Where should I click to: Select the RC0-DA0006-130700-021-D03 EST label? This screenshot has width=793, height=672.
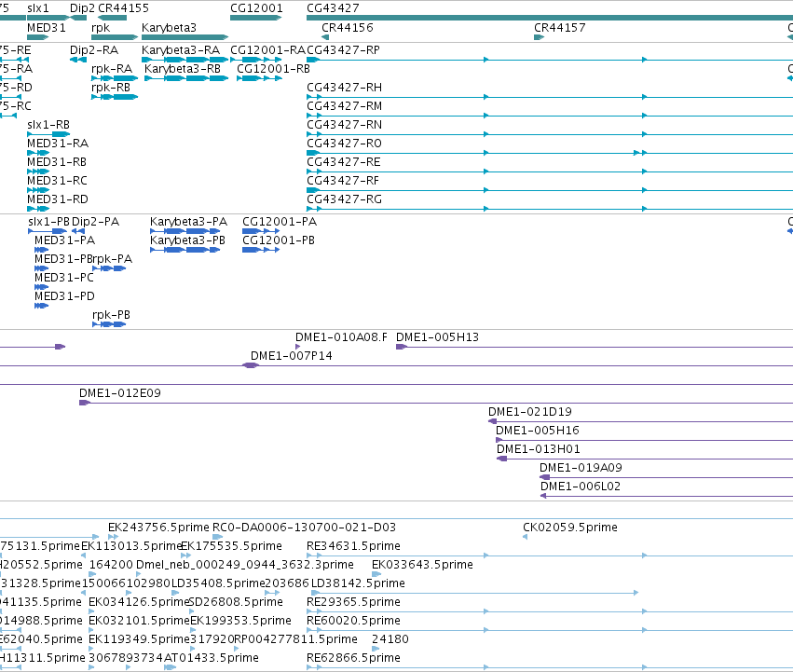click(x=304, y=528)
